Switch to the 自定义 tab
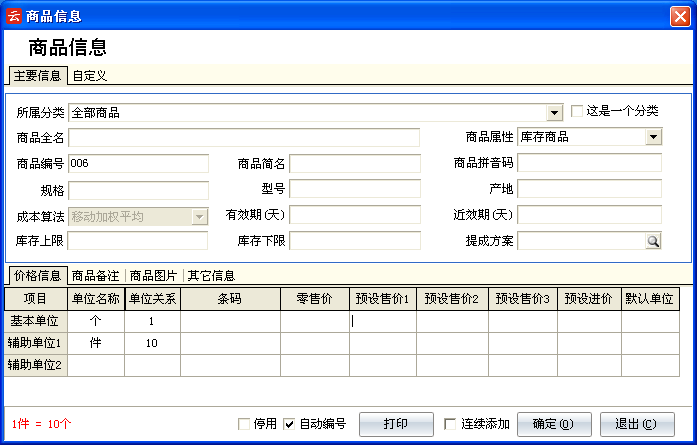Viewport: 697px width, 445px height. tap(90, 75)
